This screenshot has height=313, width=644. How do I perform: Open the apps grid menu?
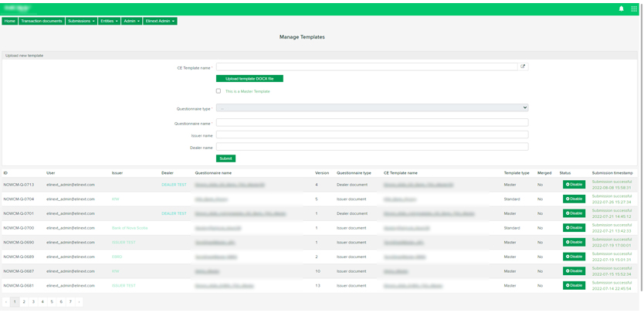click(x=634, y=9)
